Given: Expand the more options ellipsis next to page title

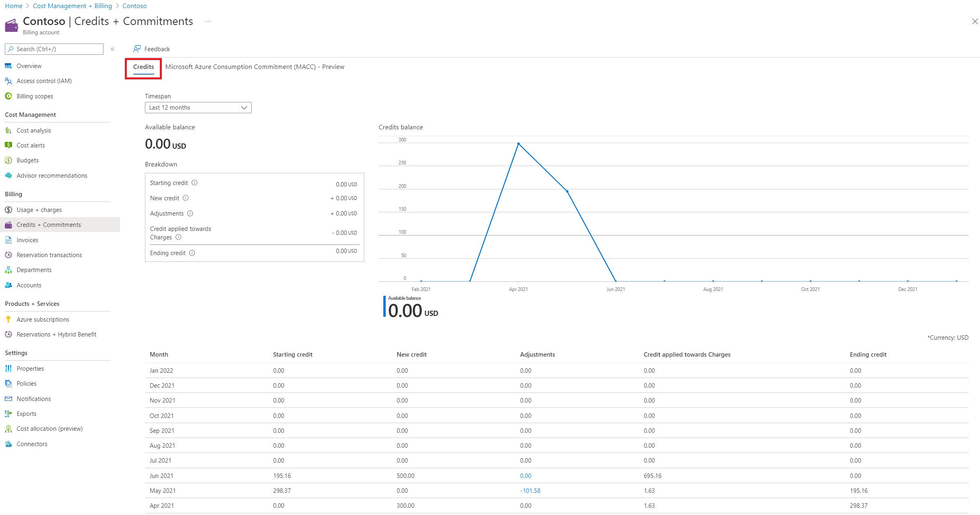Looking at the screenshot, I should (x=208, y=21).
